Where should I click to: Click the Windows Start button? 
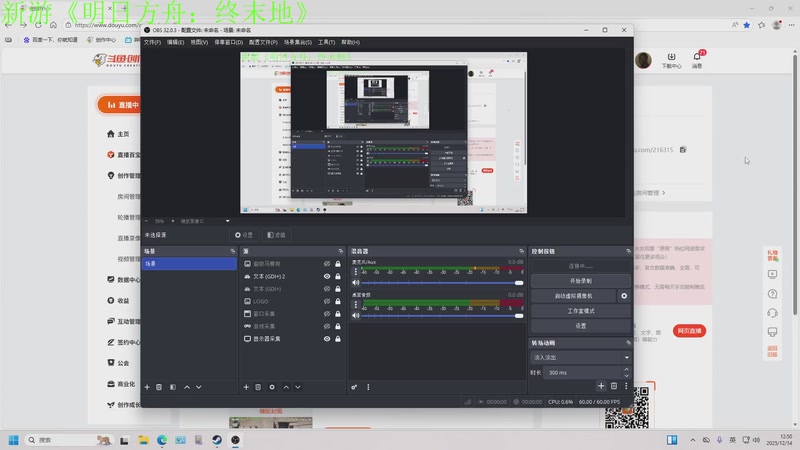[14, 440]
